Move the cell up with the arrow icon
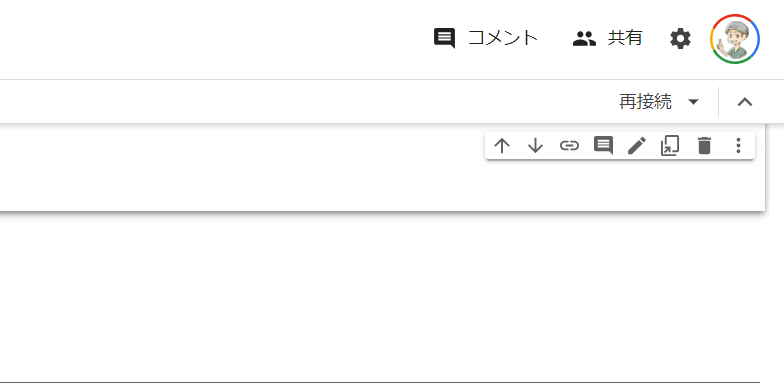 pos(502,146)
